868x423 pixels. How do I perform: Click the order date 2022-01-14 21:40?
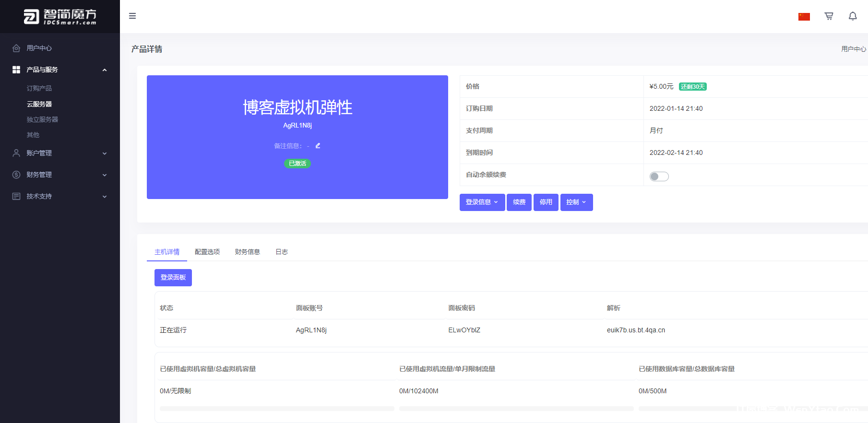pyautogui.click(x=676, y=108)
